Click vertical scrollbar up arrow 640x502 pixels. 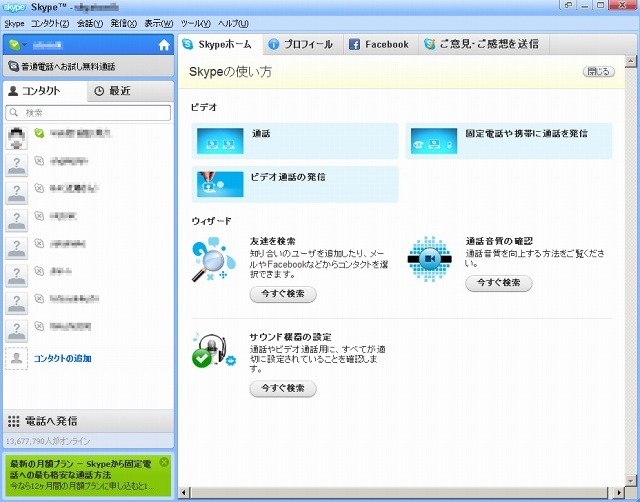(631, 62)
